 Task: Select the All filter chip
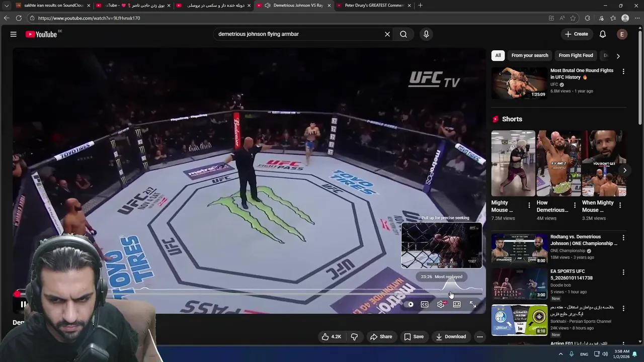click(x=498, y=55)
